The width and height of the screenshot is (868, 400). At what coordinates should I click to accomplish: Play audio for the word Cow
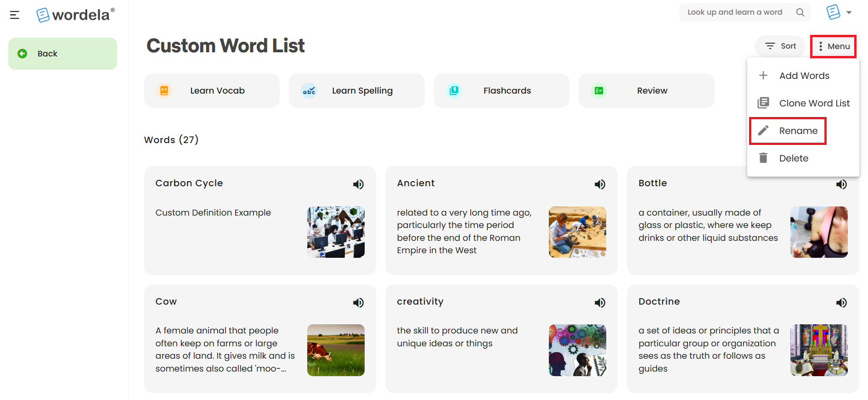(358, 303)
